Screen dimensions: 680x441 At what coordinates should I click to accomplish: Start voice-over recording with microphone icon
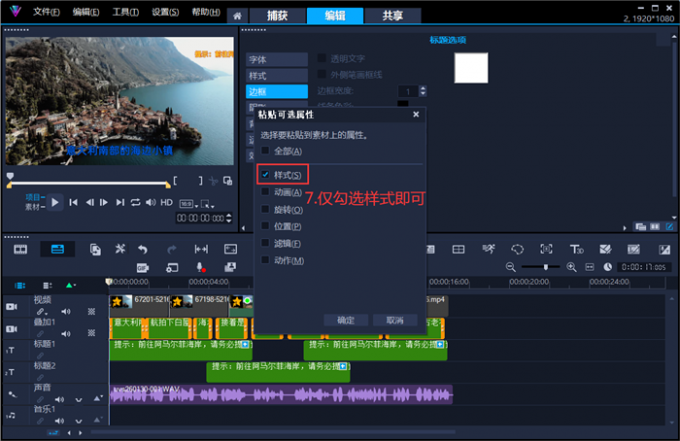pos(201,268)
